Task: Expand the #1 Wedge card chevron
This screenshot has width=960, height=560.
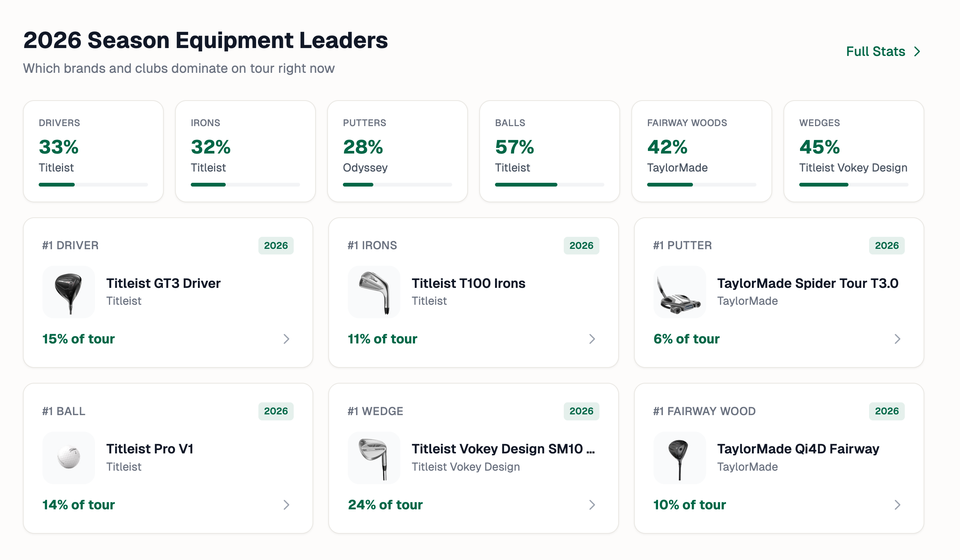Action: [592, 505]
